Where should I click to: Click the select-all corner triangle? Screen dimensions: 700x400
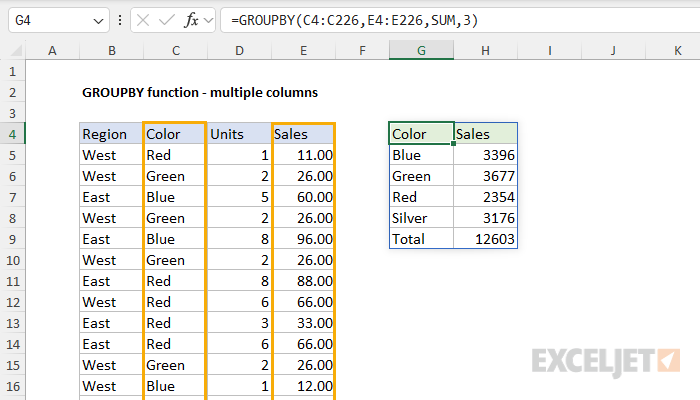pos(16,50)
